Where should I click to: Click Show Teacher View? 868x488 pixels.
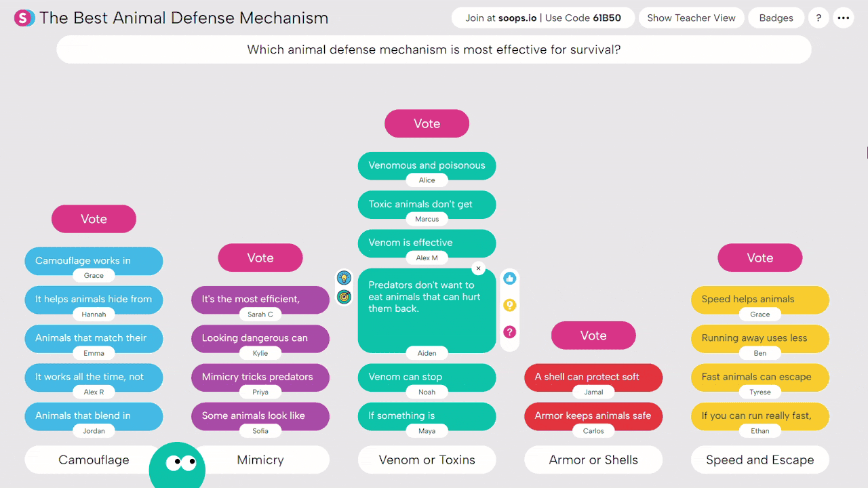pos(691,18)
